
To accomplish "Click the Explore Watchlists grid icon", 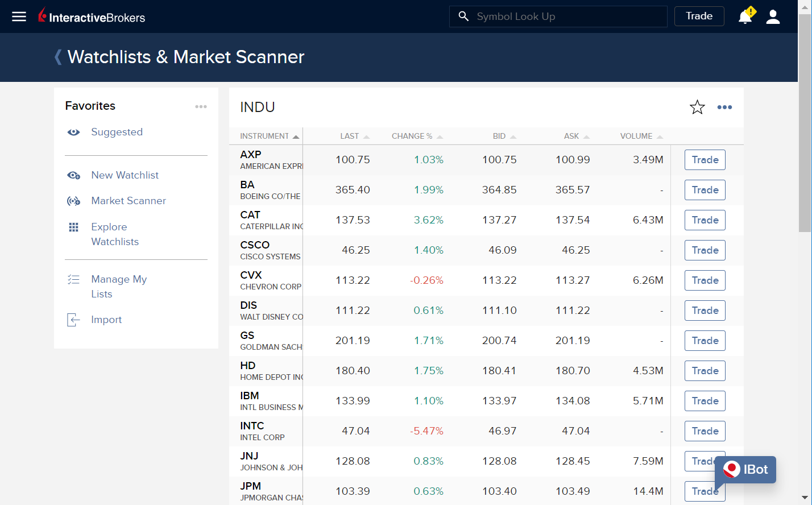I will (x=74, y=227).
